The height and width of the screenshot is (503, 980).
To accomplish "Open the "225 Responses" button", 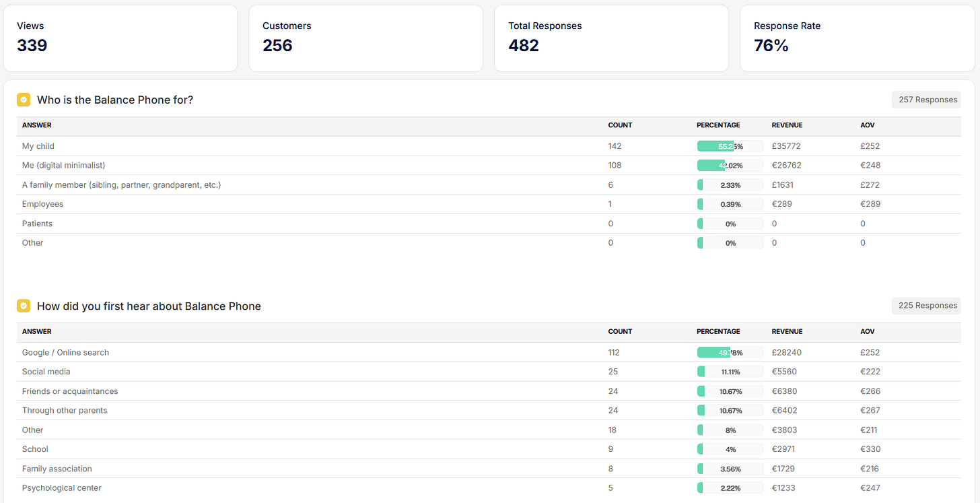I will point(926,306).
